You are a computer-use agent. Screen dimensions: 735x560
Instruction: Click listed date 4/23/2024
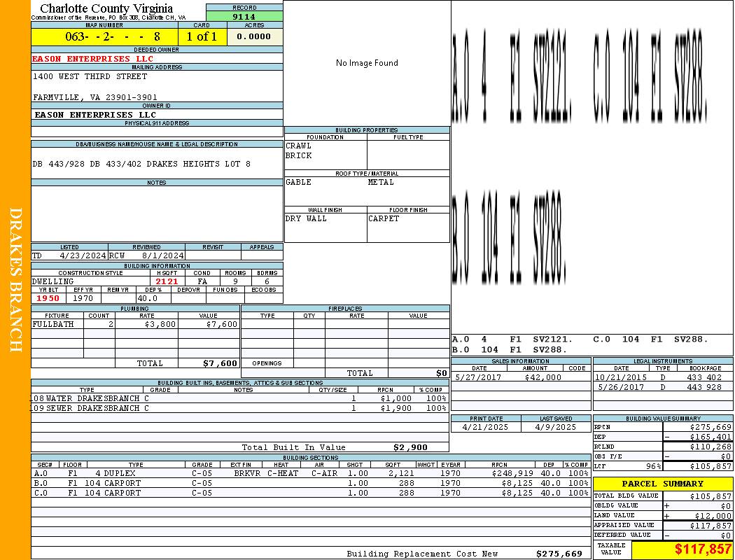(x=83, y=256)
